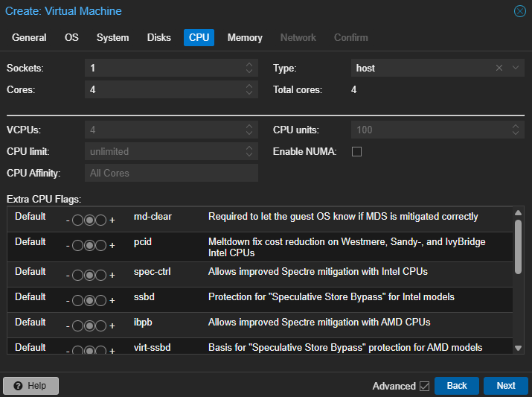Expand the CPU Type dropdown
This screenshot has height=397, width=532.
click(x=516, y=68)
